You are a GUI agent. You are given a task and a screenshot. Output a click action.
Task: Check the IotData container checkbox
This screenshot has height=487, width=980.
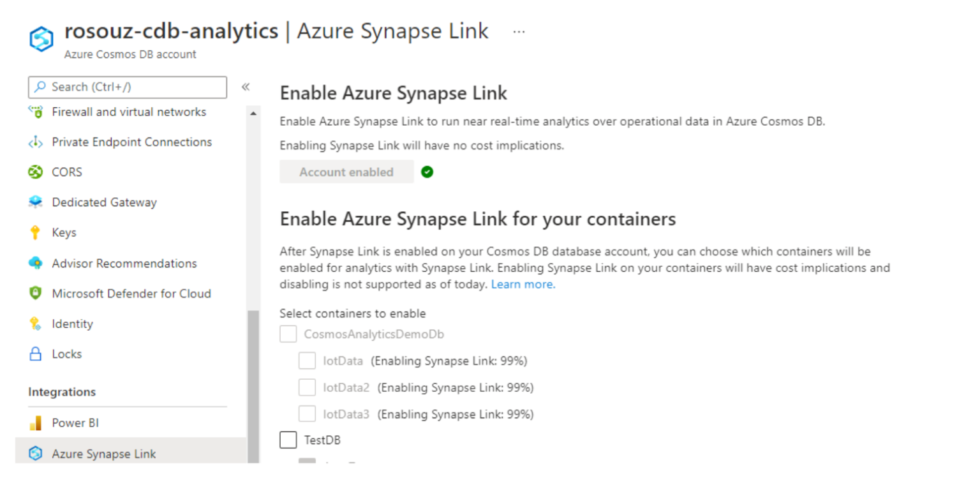[x=308, y=361]
